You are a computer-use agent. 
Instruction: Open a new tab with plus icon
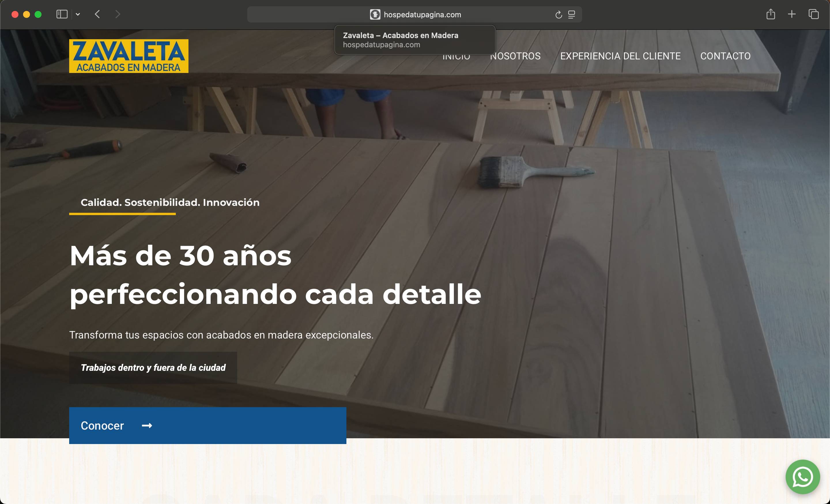[x=792, y=14]
